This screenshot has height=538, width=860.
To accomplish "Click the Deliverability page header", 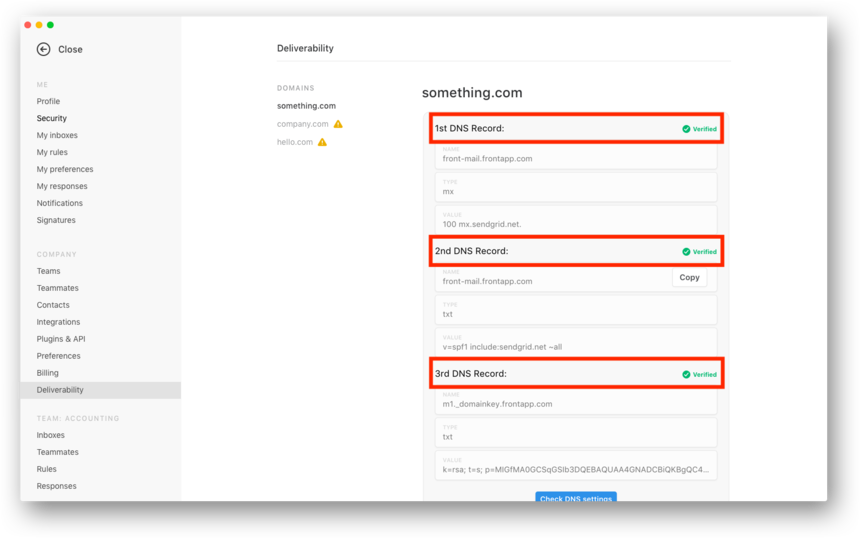I will (x=305, y=48).
